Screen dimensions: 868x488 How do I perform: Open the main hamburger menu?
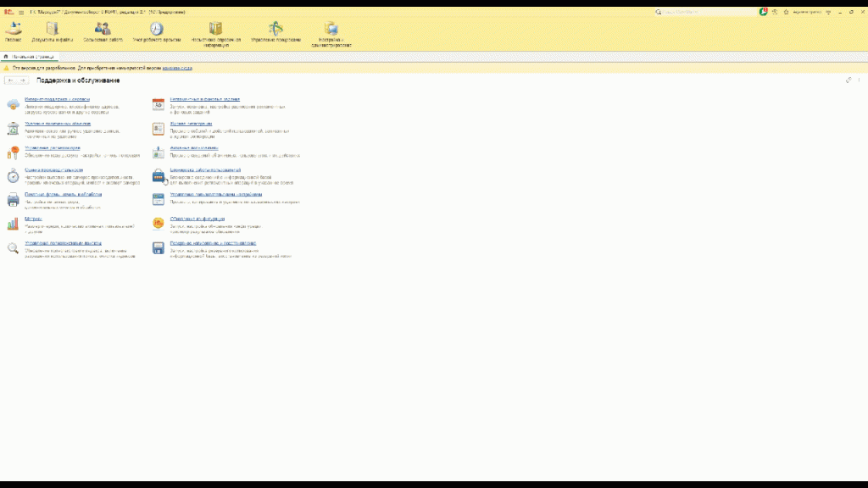pyautogui.click(x=21, y=12)
